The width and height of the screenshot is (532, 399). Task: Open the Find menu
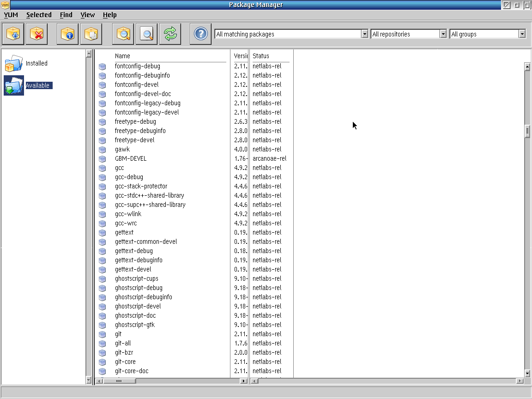(66, 15)
